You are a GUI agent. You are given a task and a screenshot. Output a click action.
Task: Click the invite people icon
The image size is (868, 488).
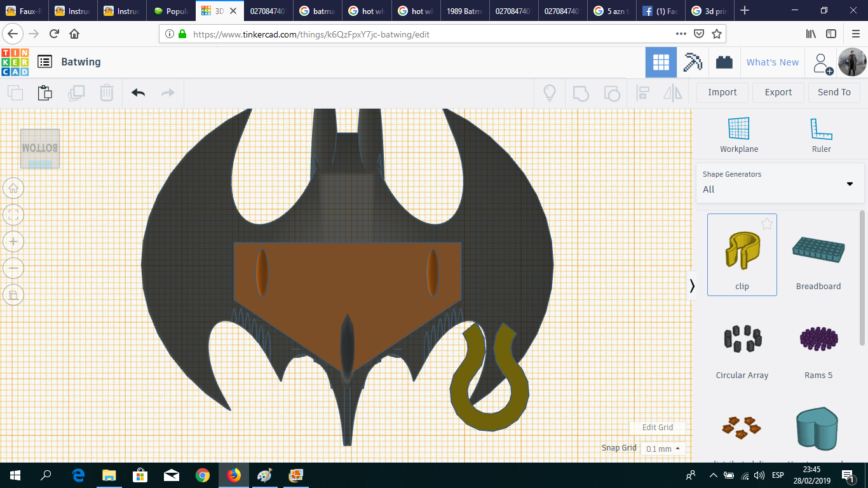point(822,63)
